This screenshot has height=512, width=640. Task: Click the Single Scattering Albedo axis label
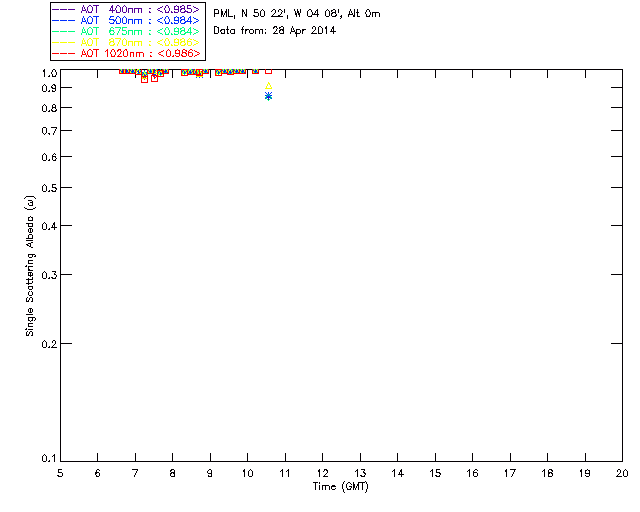[x=30, y=266]
